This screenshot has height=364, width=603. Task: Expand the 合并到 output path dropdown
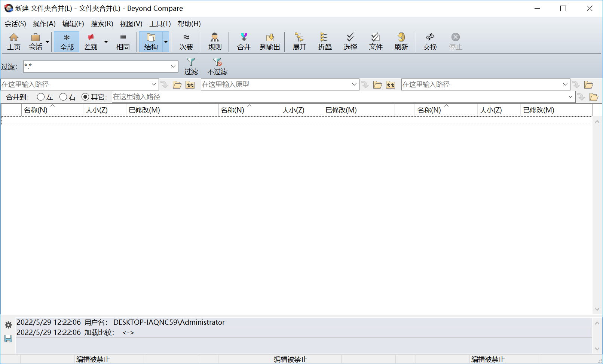570,97
